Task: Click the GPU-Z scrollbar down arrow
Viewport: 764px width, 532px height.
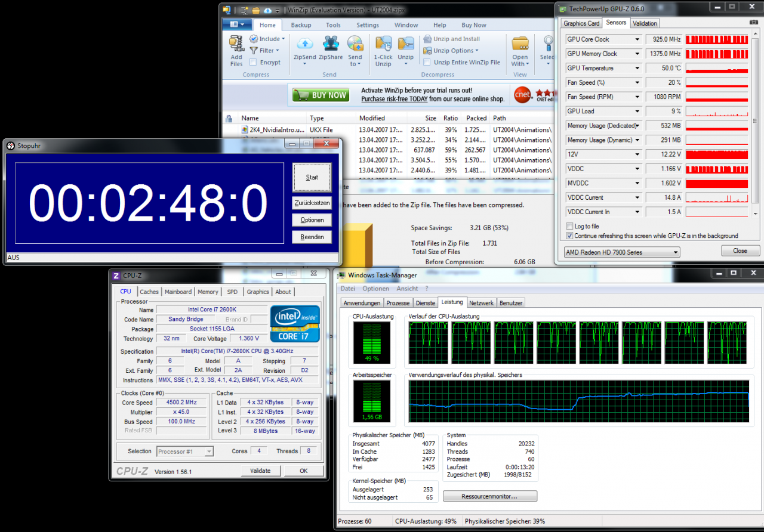Action: coord(755,213)
